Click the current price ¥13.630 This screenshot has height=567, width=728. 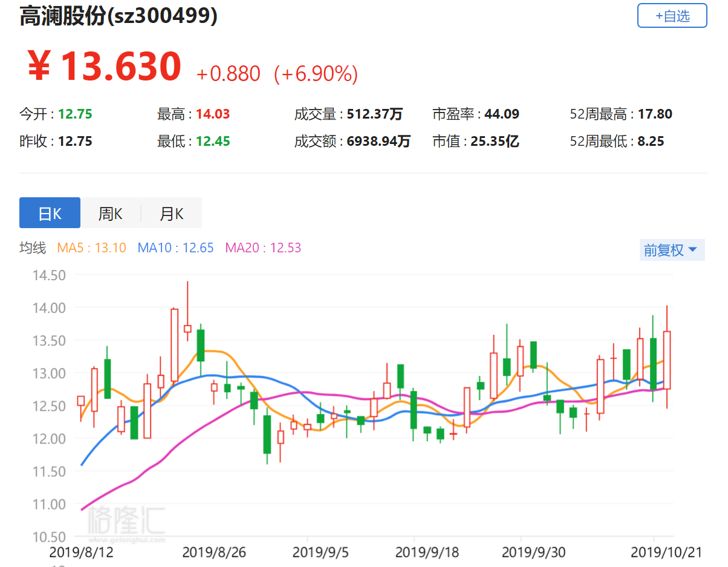point(104,66)
